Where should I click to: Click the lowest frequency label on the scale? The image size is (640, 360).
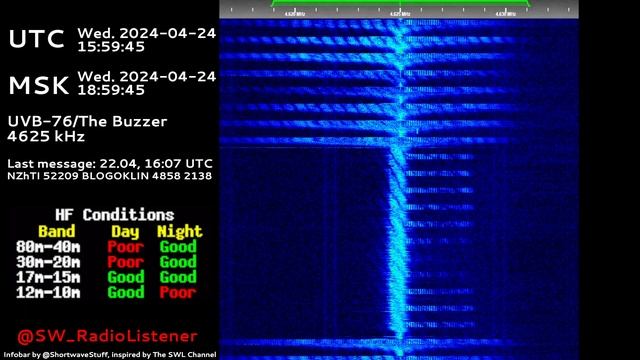click(x=295, y=14)
